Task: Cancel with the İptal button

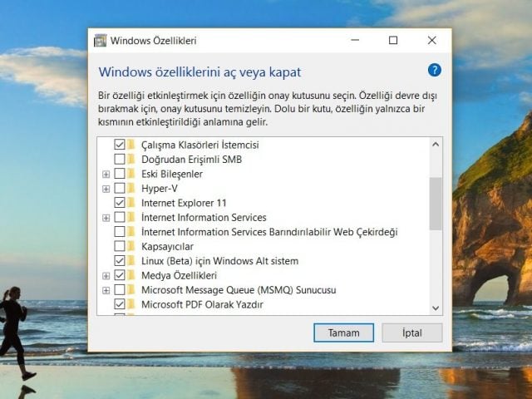Action: (412, 332)
